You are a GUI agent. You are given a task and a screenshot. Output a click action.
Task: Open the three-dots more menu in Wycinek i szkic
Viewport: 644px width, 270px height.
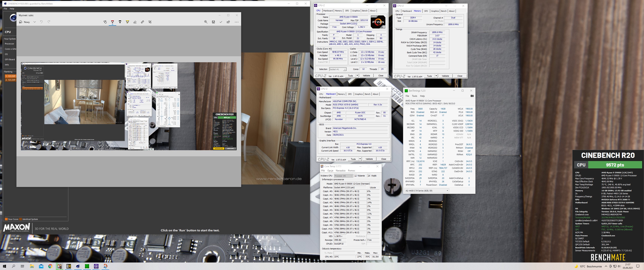coord(236,22)
